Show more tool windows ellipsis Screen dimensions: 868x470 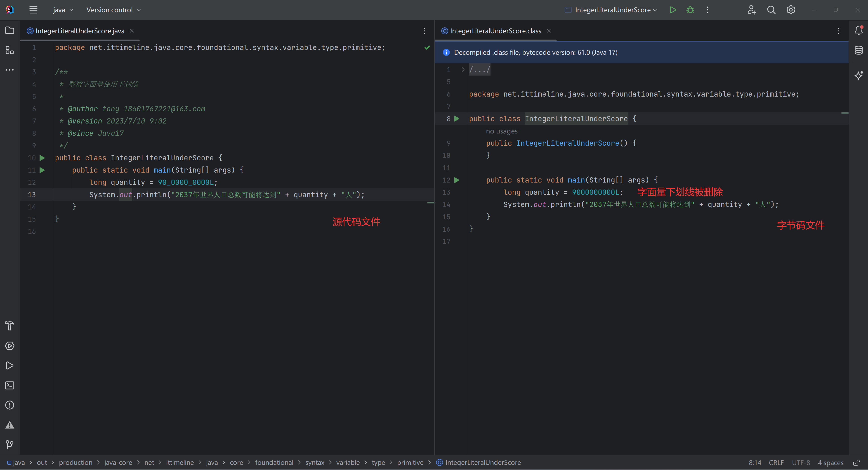10,70
